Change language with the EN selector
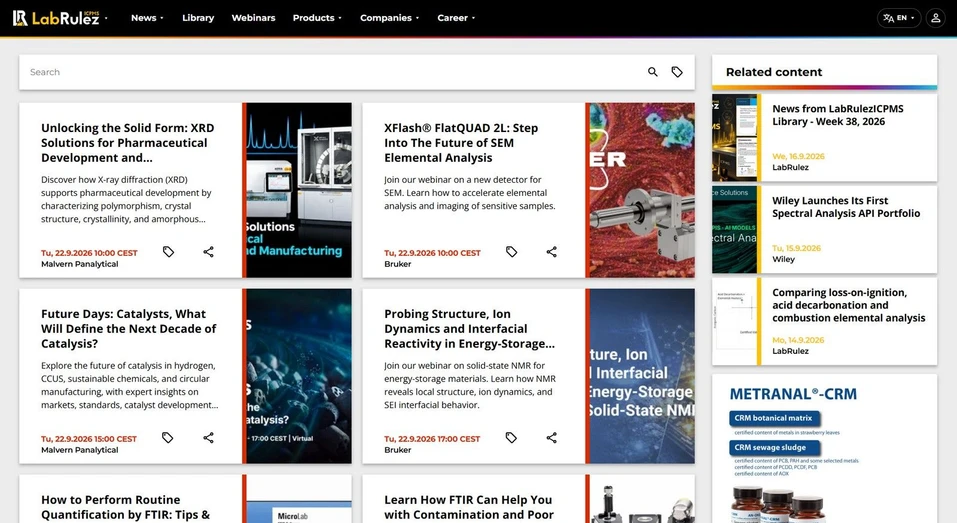This screenshot has width=957, height=523. pyautogui.click(x=898, y=18)
